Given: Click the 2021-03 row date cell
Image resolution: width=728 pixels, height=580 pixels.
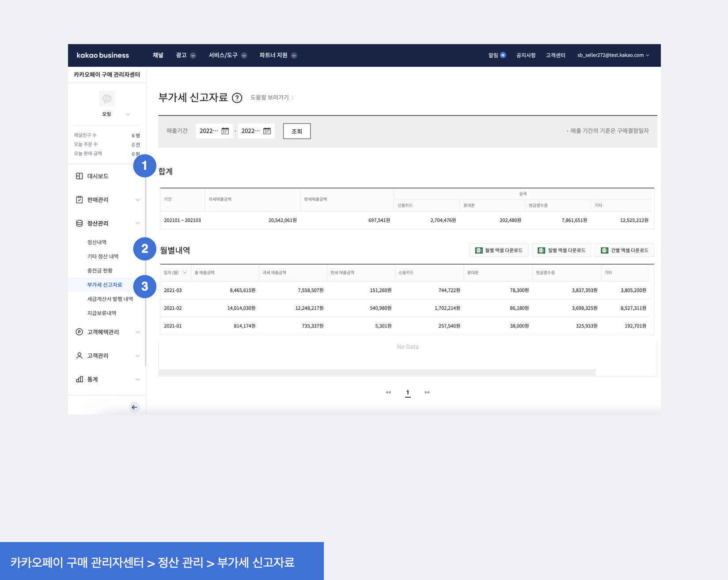Looking at the screenshot, I should point(173,290).
